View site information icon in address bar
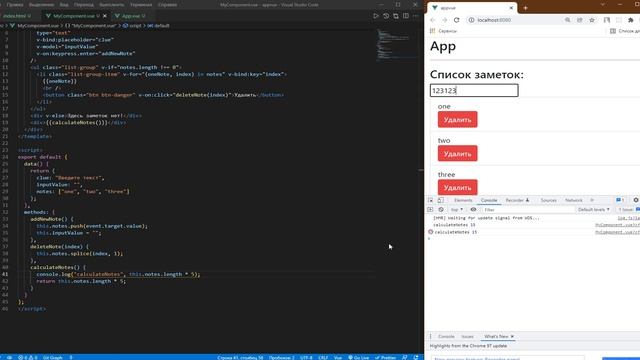Viewport: 640px width, 360px height. [x=471, y=20]
